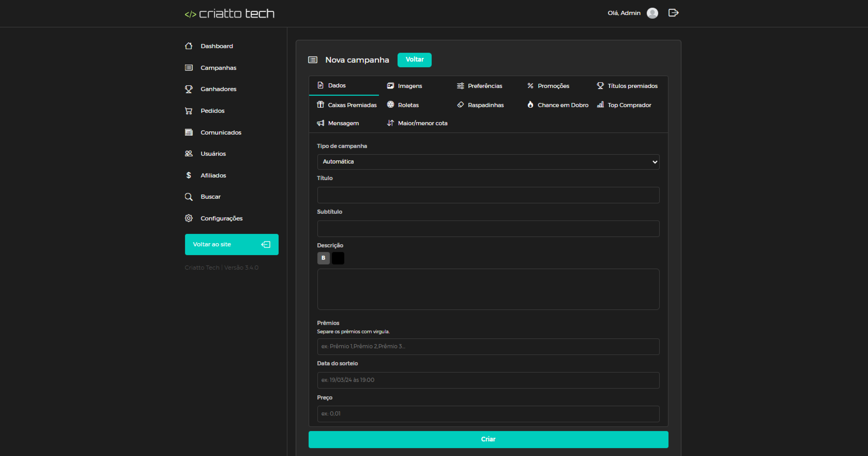Click the Campanhas list icon in sidebar
Image resolution: width=868 pixels, height=456 pixels.
click(x=189, y=67)
